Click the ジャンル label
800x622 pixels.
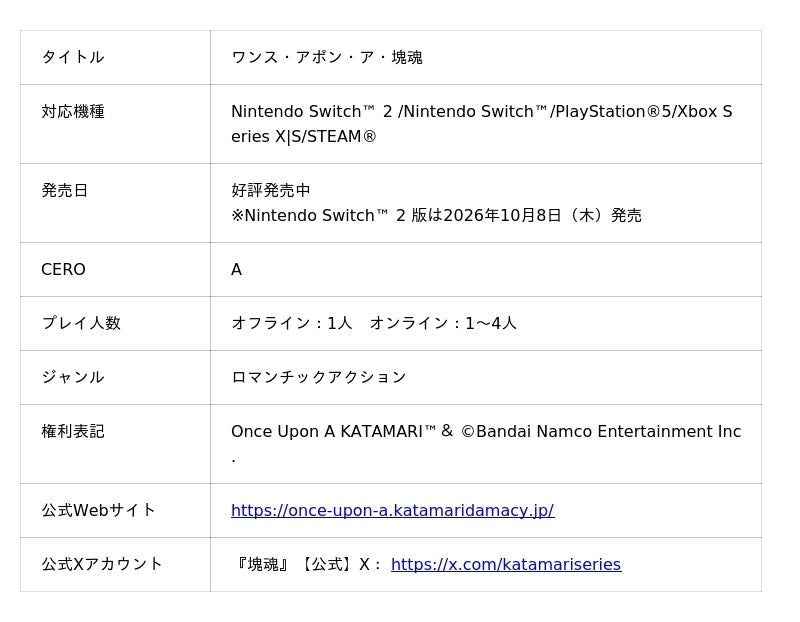73,377
